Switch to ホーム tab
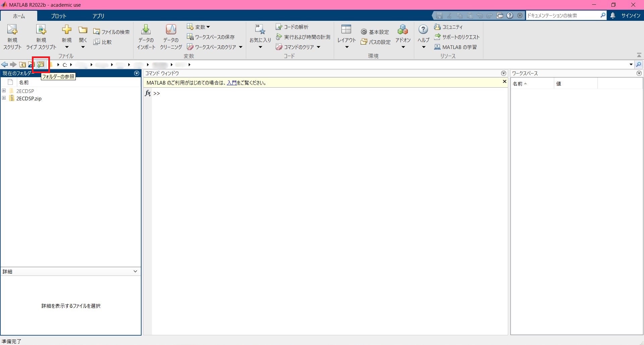 coord(19,16)
